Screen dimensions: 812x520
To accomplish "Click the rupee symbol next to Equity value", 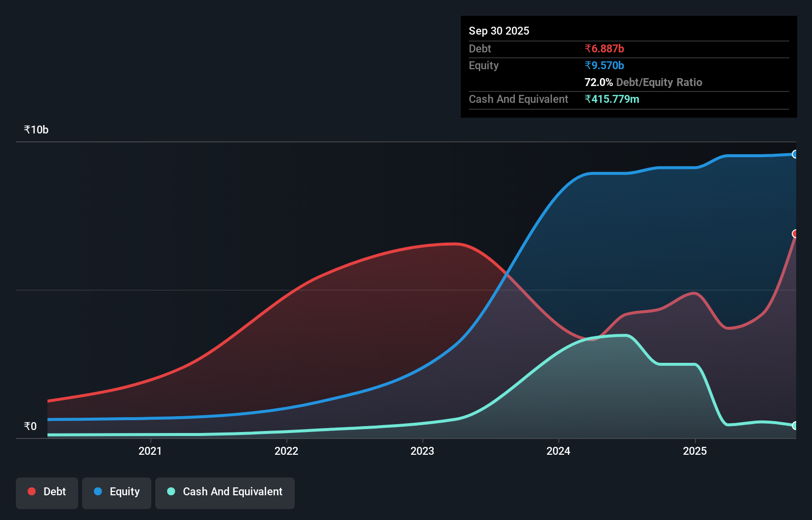I will [x=588, y=65].
